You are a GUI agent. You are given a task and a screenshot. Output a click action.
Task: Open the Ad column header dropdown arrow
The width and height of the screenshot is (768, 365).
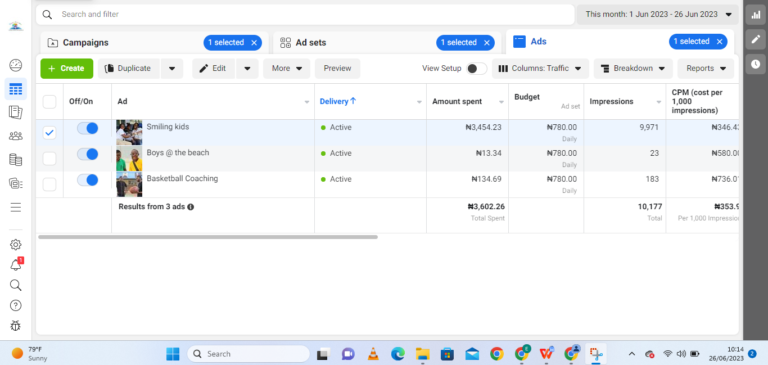point(307,102)
